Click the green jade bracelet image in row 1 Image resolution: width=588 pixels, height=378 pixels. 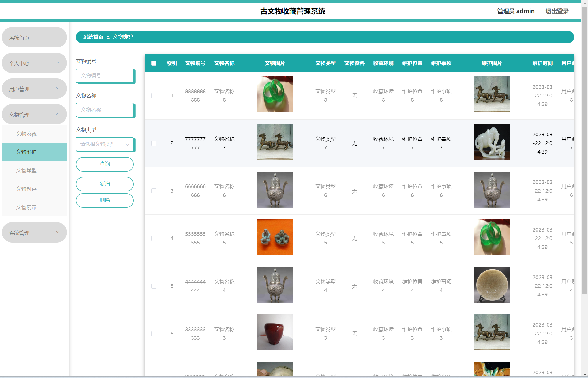tap(275, 94)
